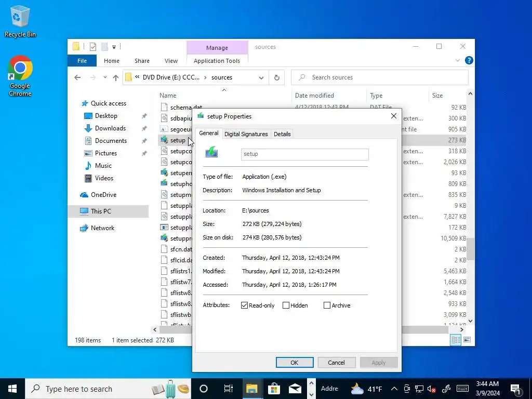The width and height of the screenshot is (532, 399).
Task: Click OK in setup Properties
Action: point(295,362)
